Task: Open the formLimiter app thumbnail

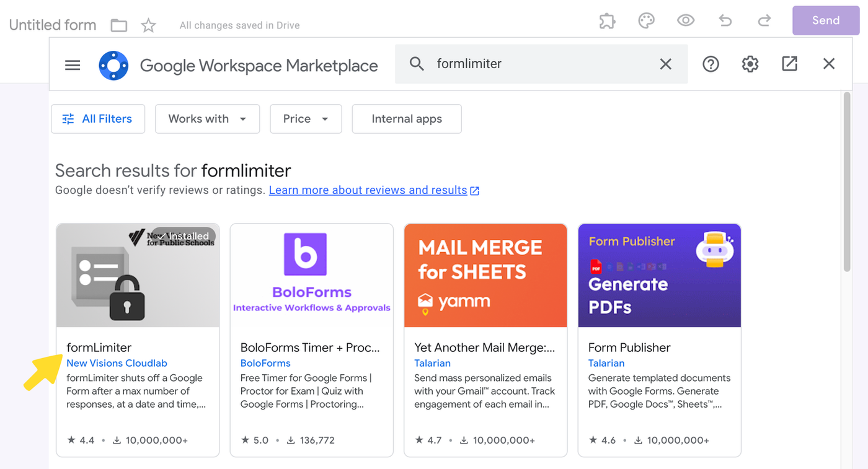Action: pyautogui.click(x=138, y=276)
